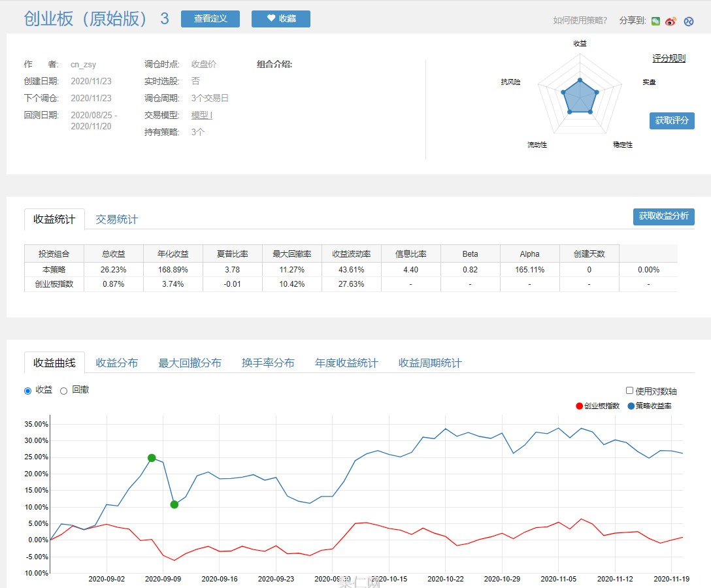Open the 最大回撤分布 tab
Image resolution: width=711 pixels, height=588 pixels.
click(x=190, y=363)
